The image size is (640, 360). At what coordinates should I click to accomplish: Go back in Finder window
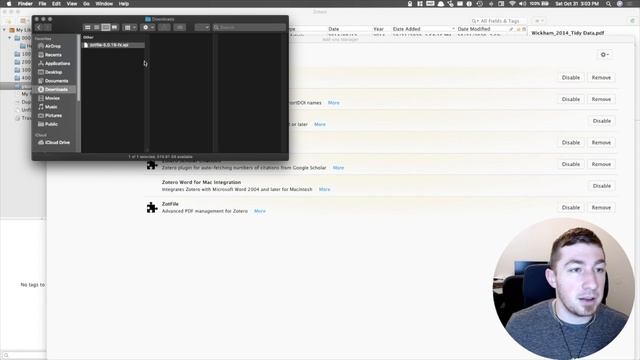tap(39, 27)
